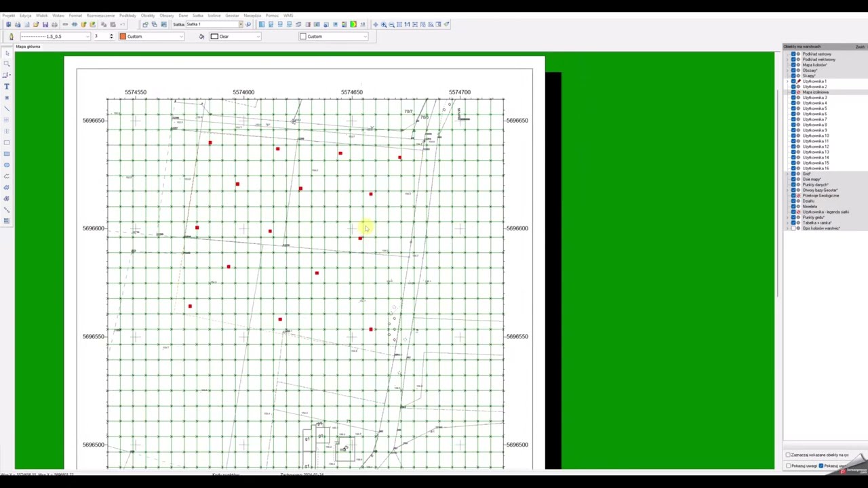Click the Zoom out magnifier icon
This screenshot has height=488, width=868.
(x=391, y=24)
